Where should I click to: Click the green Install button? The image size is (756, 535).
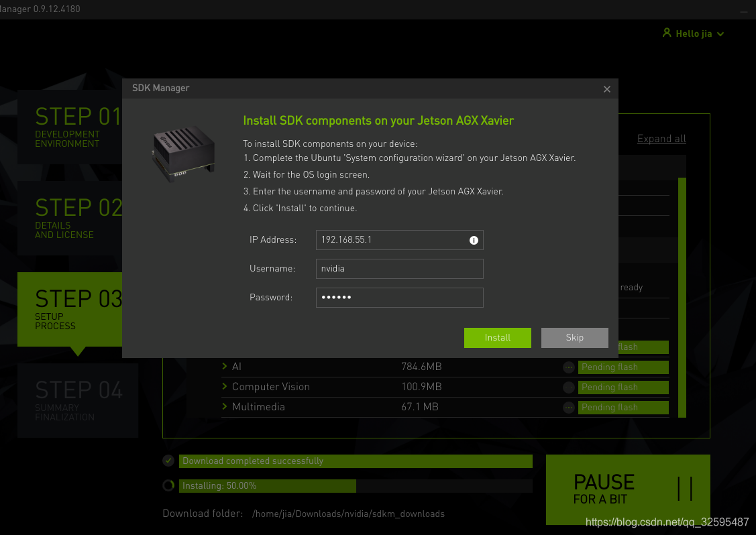point(497,337)
